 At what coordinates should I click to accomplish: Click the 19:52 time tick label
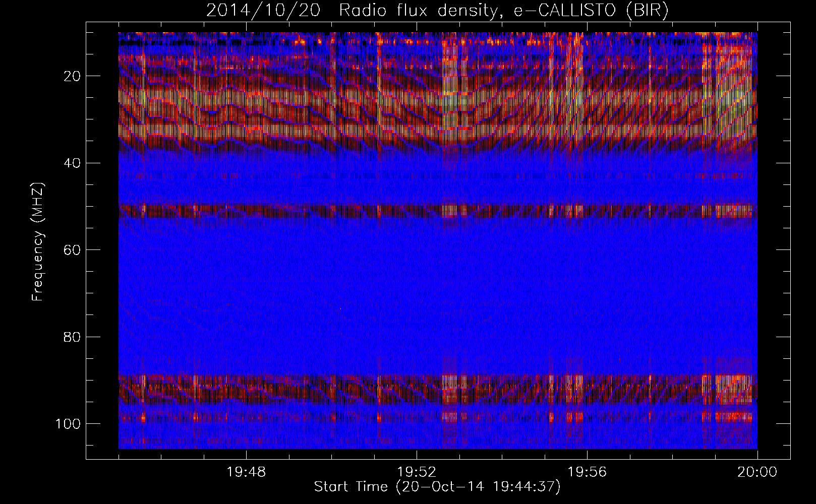(417, 473)
